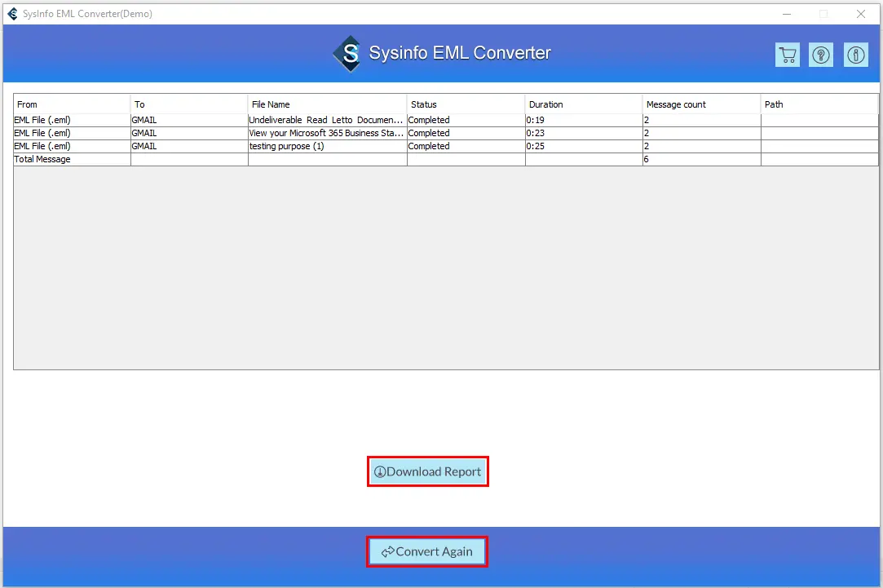This screenshot has height=588, width=883.
Task: Click Completed status in testing purpose row
Action: (466, 146)
